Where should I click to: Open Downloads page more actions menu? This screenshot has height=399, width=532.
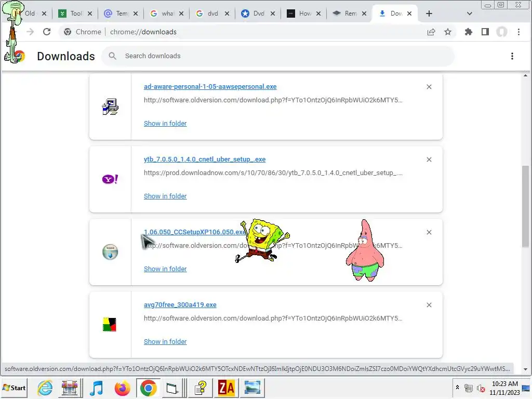point(512,56)
